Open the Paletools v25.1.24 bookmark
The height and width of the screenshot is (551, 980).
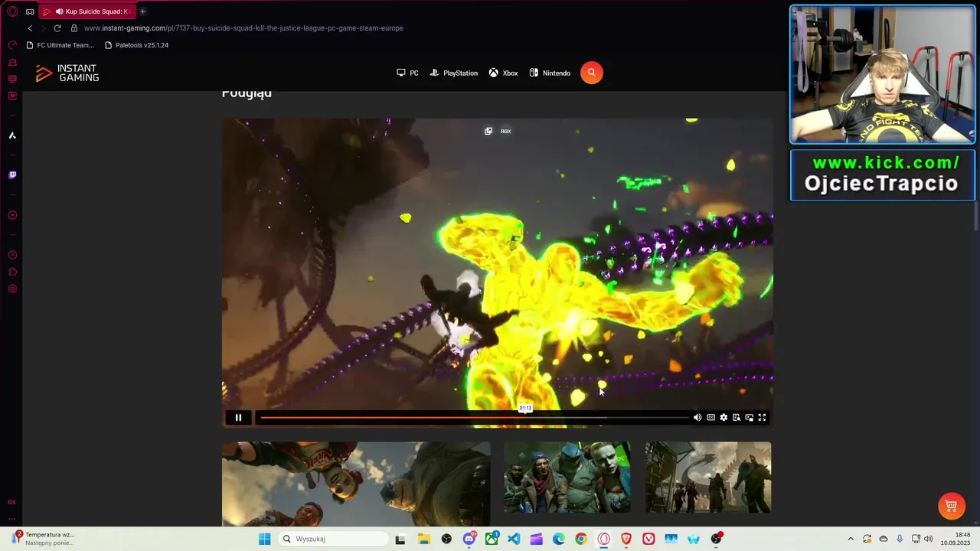(x=136, y=45)
